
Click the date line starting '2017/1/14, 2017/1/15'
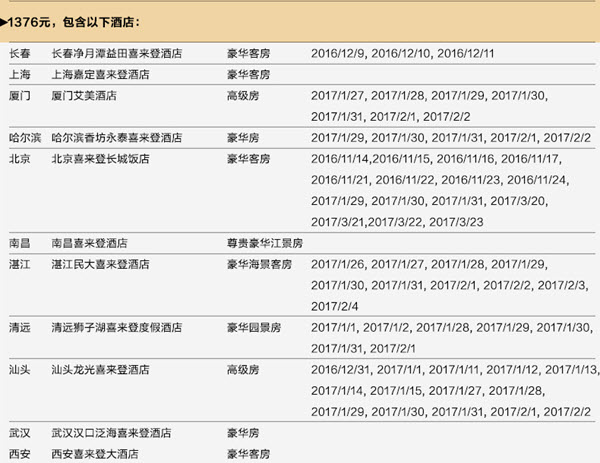(428, 390)
